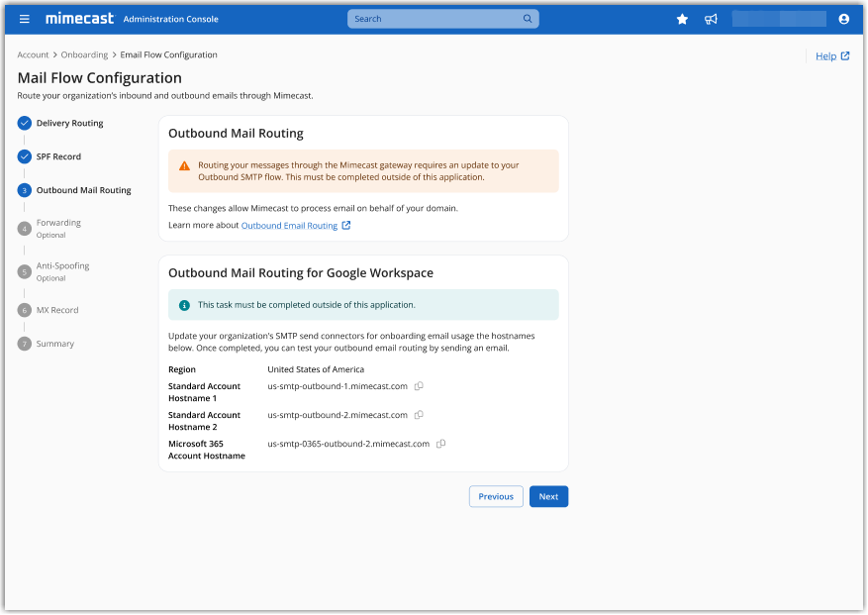Open the user account icon
868x615 pixels.
pyautogui.click(x=843, y=19)
